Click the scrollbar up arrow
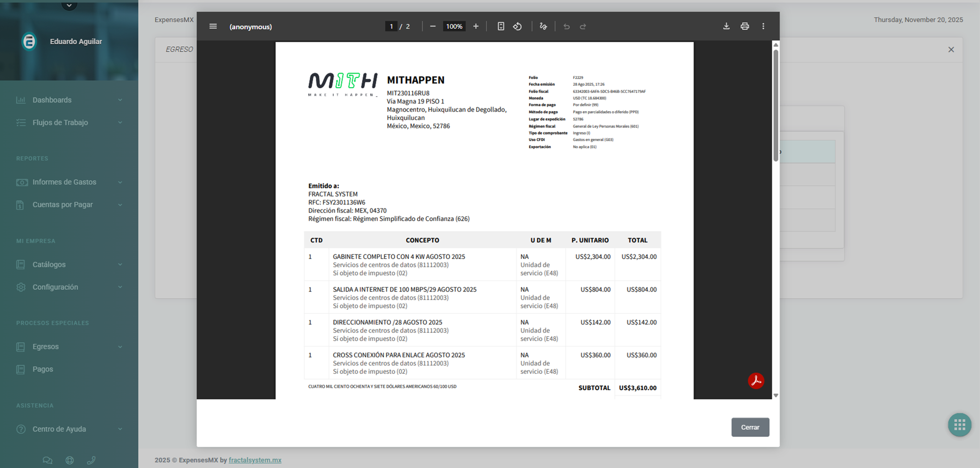The height and width of the screenshot is (468, 980). click(x=776, y=45)
